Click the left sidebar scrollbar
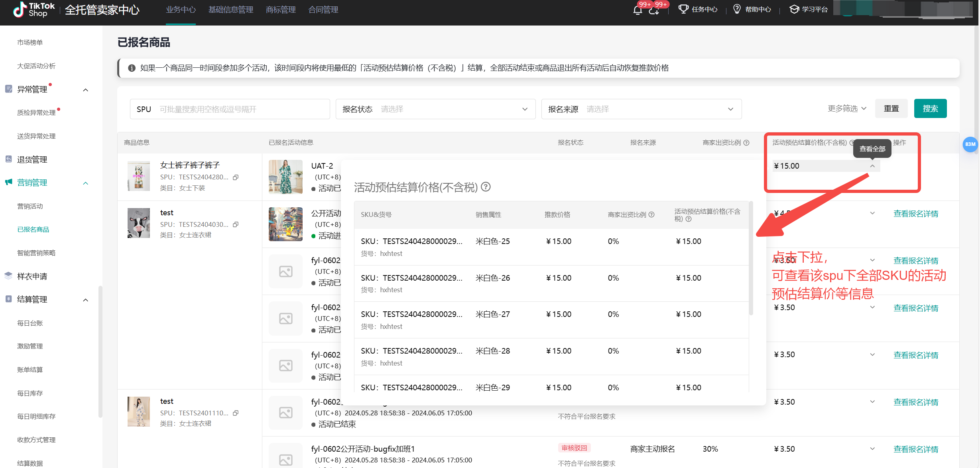The width and height of the screenshot is (980, 468). (x=100, y=352)
